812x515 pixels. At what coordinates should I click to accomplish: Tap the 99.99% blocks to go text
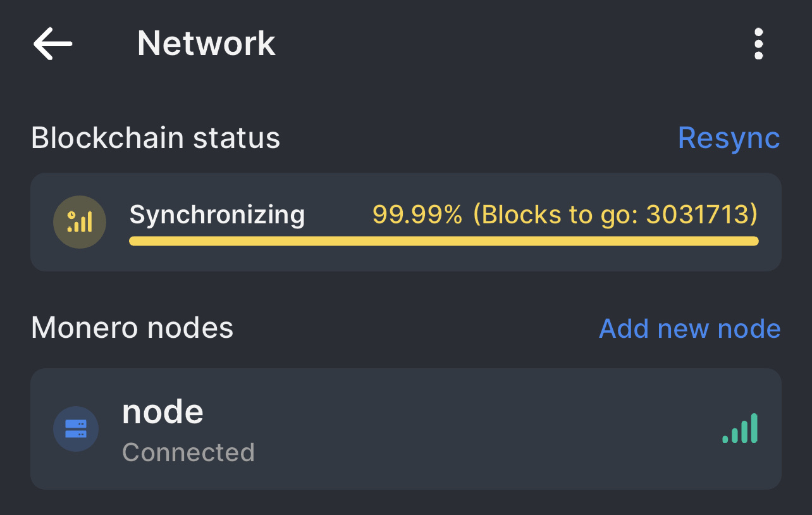point(564,215)
